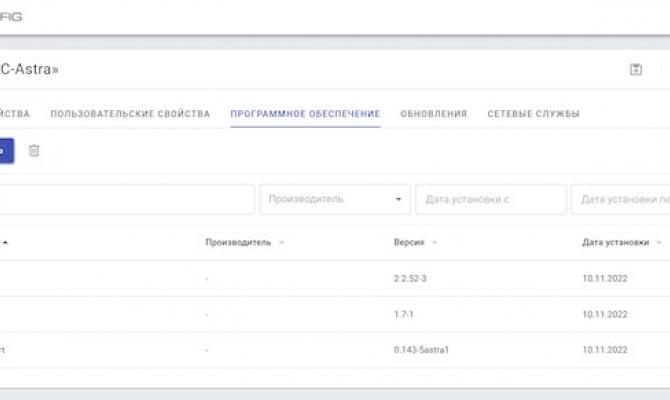
Task: Click version 0.143-5astra1 cell
Action: click(421, 350)
